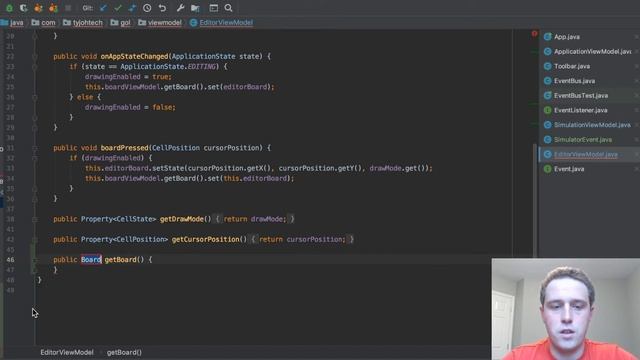
Task: Open SimulationViewModel.java tab
Action: (x=592, y=125)
